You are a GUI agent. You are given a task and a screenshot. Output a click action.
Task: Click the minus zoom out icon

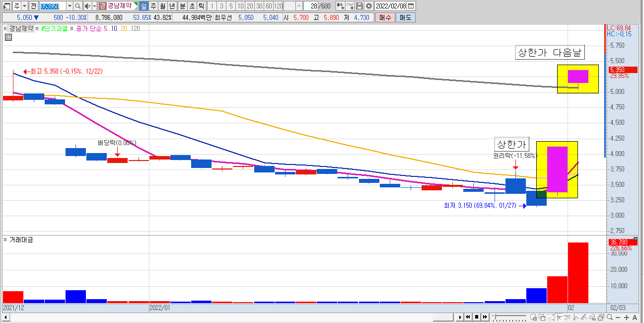(618, 318)
